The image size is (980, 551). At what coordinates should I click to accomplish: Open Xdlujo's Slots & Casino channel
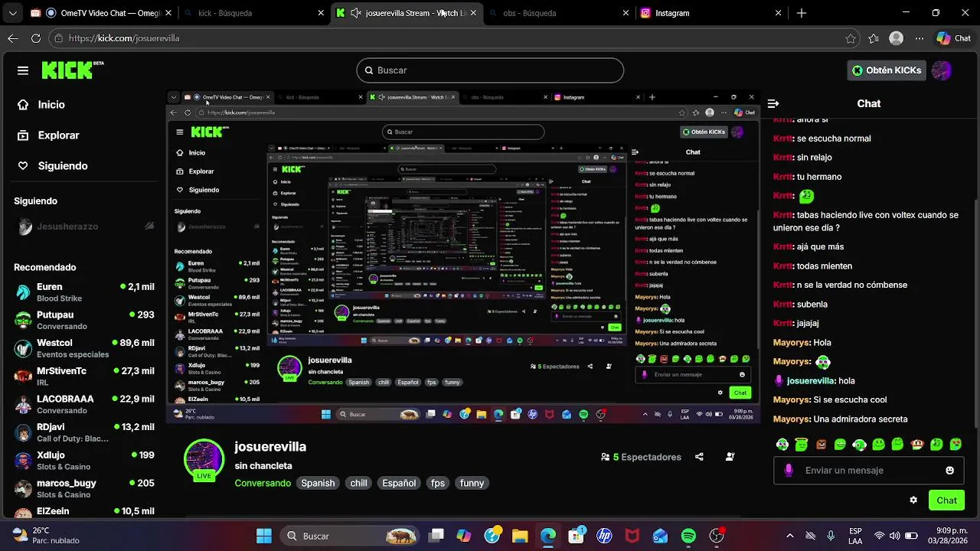tap(84, 461)
